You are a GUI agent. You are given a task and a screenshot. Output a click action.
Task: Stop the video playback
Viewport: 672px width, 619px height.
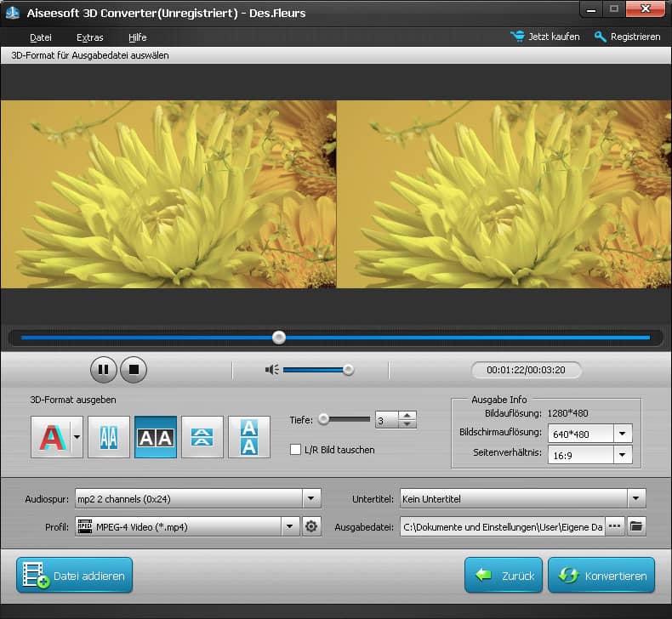click(134, 370)
